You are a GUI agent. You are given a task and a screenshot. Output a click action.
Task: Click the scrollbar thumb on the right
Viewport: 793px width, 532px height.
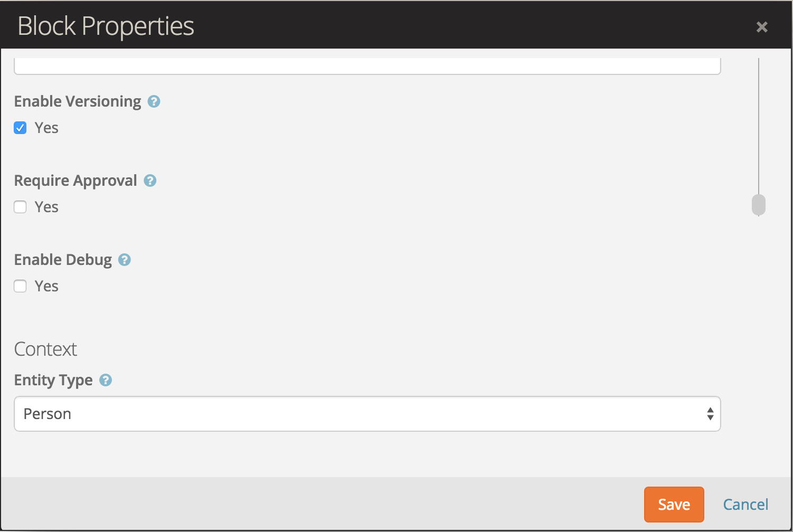pyautogui.click(x=759, y=205)
